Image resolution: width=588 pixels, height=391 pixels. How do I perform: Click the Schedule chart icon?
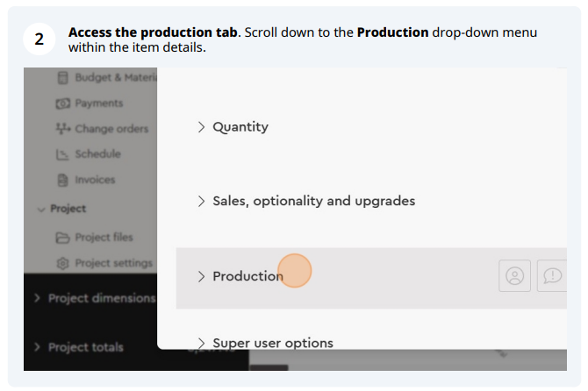[62, 154]
